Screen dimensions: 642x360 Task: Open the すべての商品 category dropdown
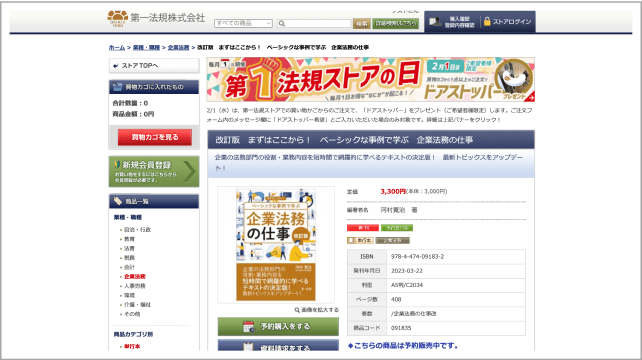(x=243, y=23)
